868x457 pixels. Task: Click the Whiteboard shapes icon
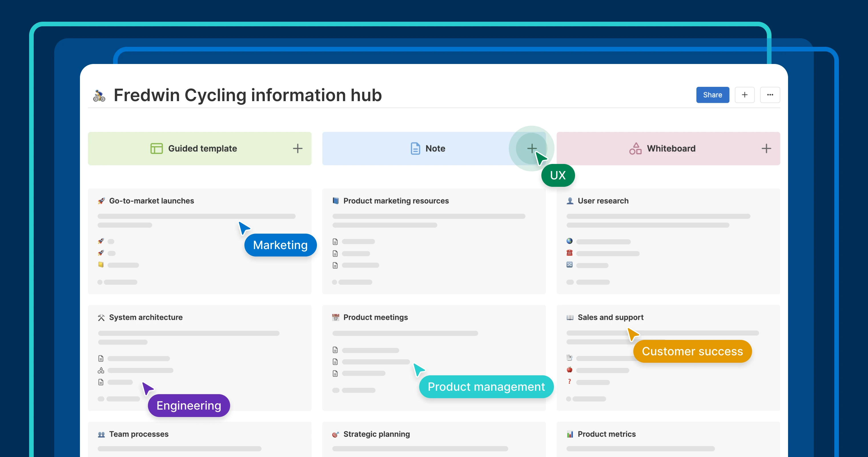point(635,148)
